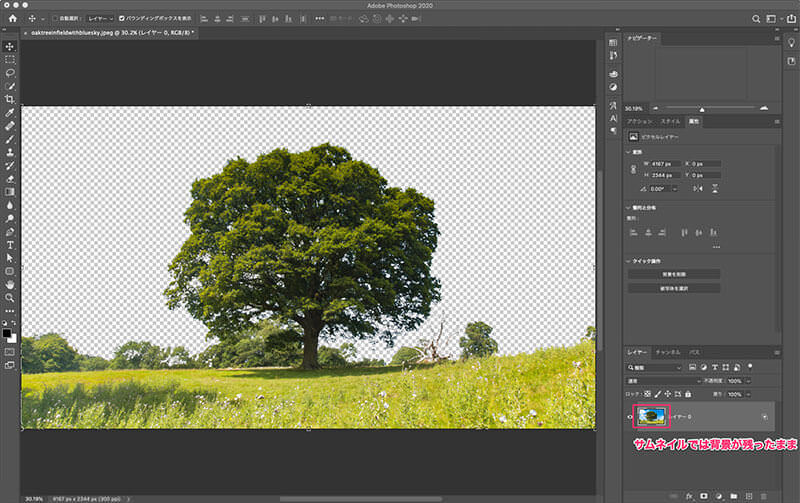
Task: Click the Remove Background quick action button
Action: [x=674, y=274]
